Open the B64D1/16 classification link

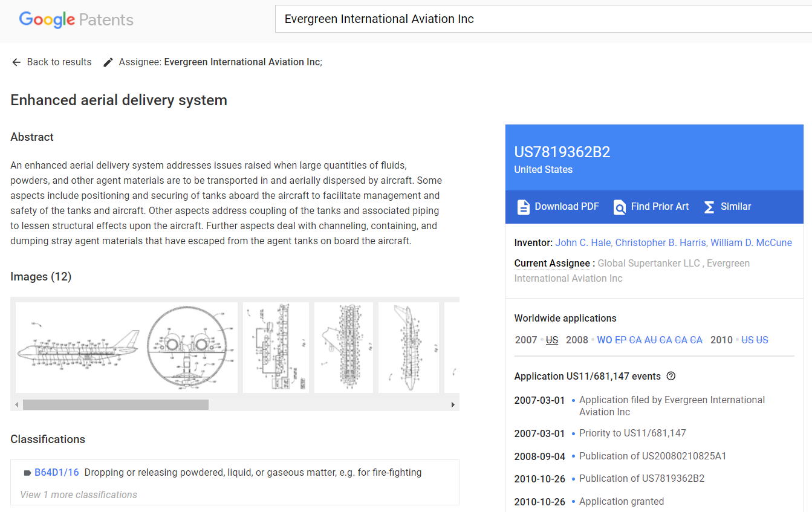click(57, 473)
